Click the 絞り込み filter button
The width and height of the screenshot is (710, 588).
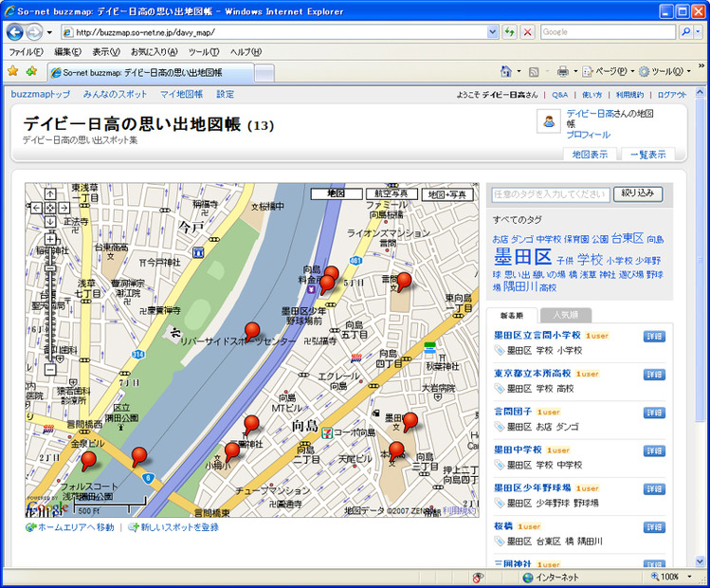click(638, 193)
